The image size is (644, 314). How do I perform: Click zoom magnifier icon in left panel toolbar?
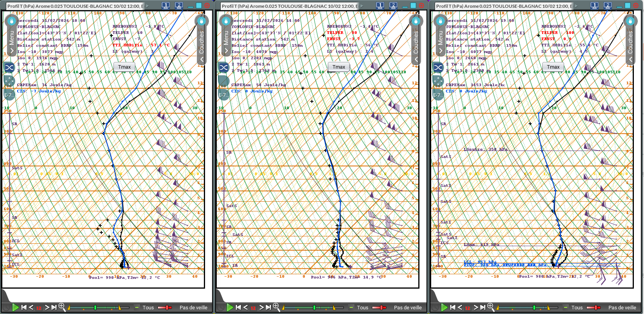[x=62, y=307]
